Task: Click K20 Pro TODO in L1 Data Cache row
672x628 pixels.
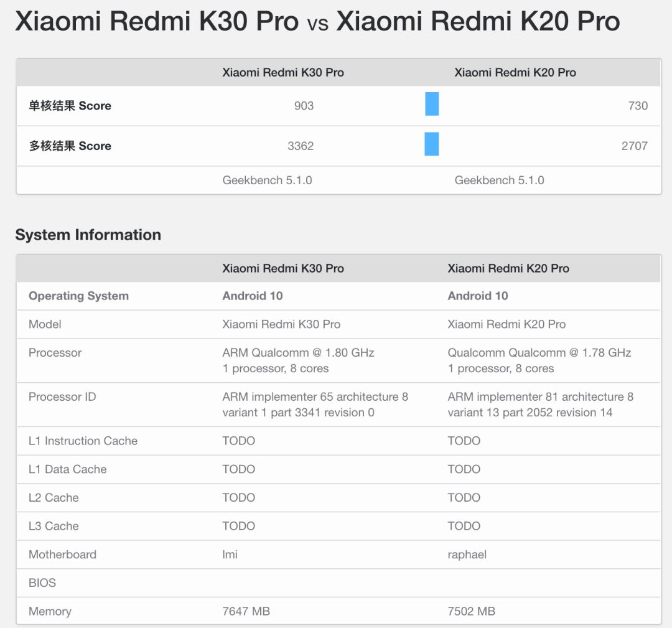Action: [x=464, y=469]
